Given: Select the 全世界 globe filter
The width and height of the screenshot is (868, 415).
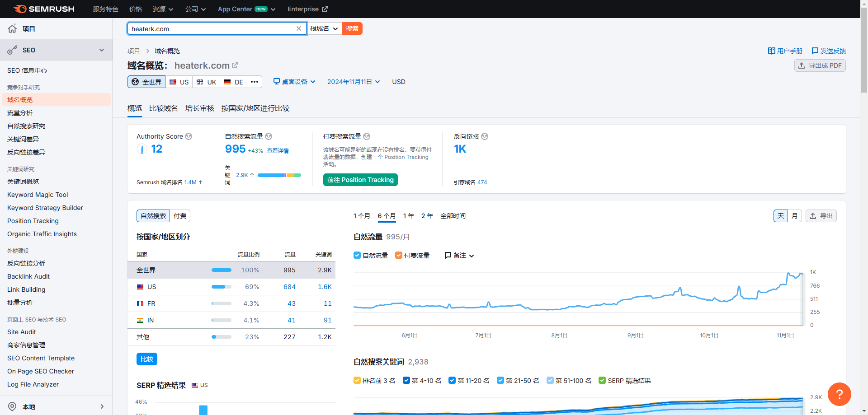Looking at the screenshot, I should (146, 82).
